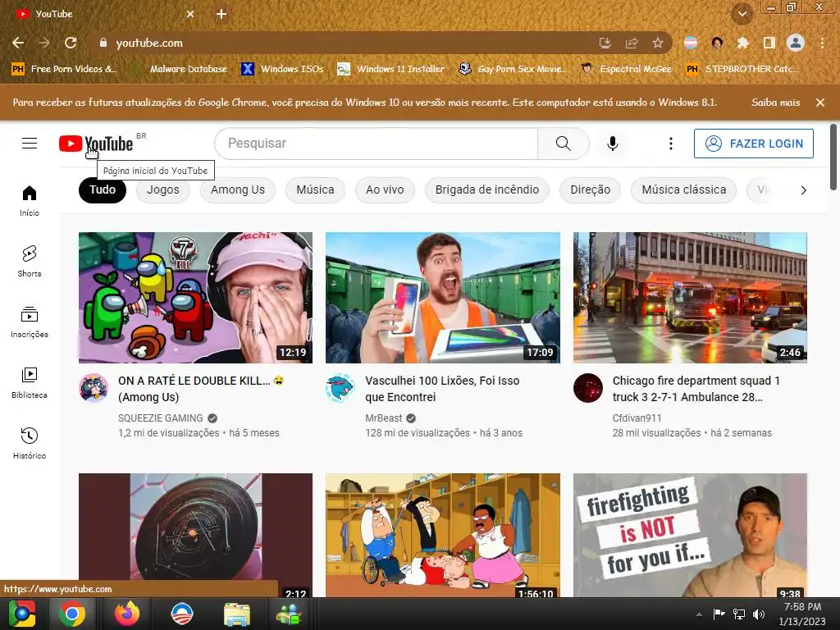The height and width of the screenshot is (630, 840).
Task: Click the YouTube logo
Action: (x=96, y=144)
